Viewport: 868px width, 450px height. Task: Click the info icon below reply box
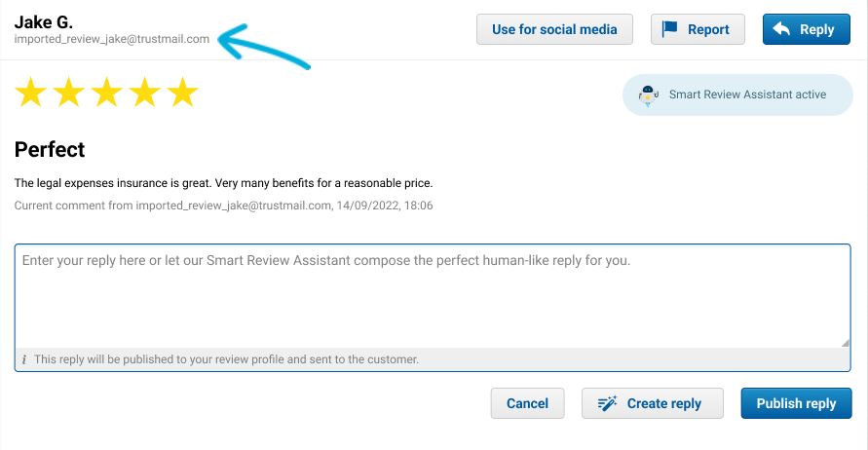tap(24, 359)
